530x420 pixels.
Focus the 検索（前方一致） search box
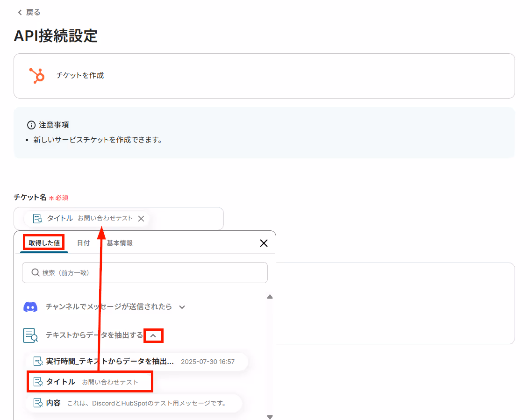145,273
